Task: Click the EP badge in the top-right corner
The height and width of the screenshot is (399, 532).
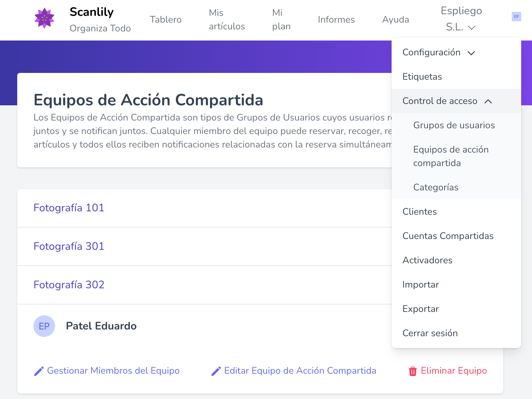Action: (516, 16)
